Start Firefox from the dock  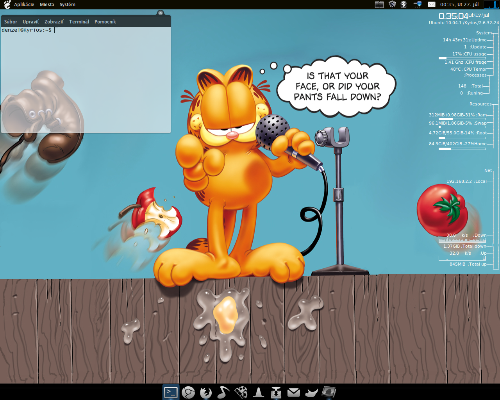coord(206,392)
